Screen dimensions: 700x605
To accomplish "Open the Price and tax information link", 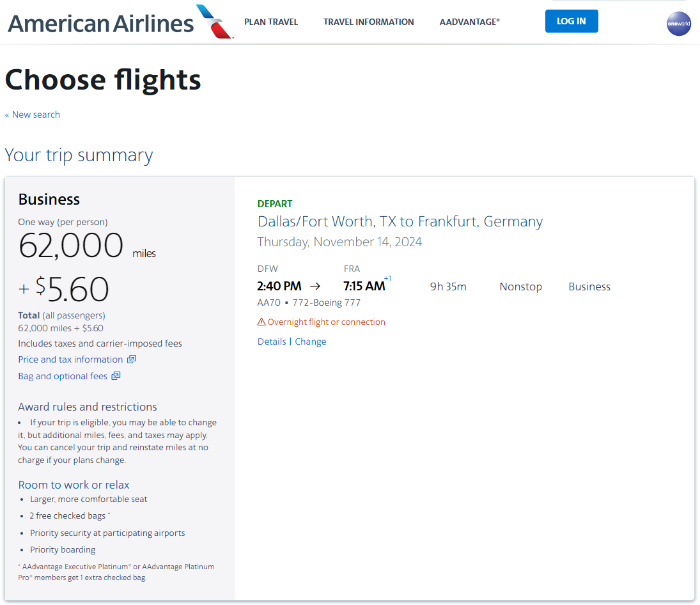I will 70,359.
